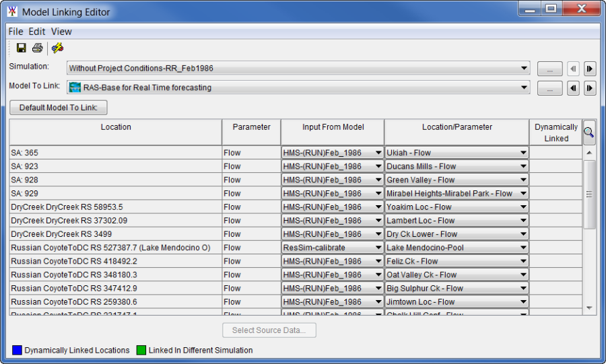The height and width of the screenshot is (364, 606).
Task: Click the Dynamically Linked column header
Action: [x=555, y=133]
